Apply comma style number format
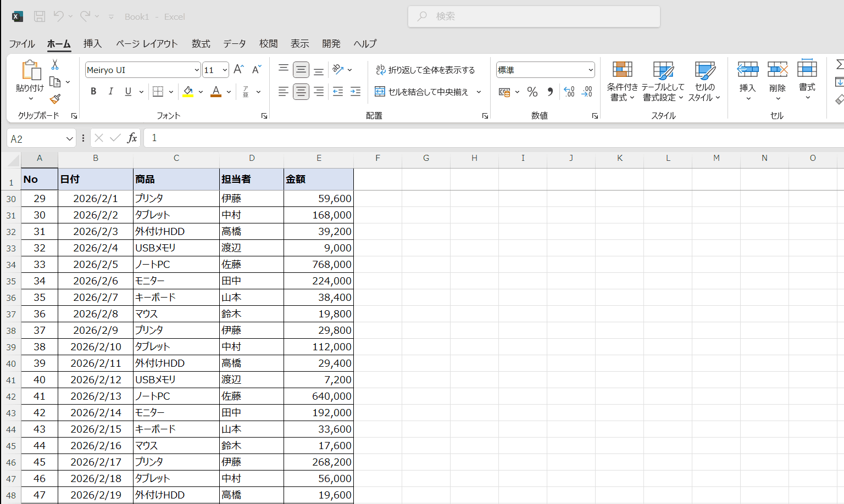The width and height of the screenshot is (844, 504). (x=550, y=92)
